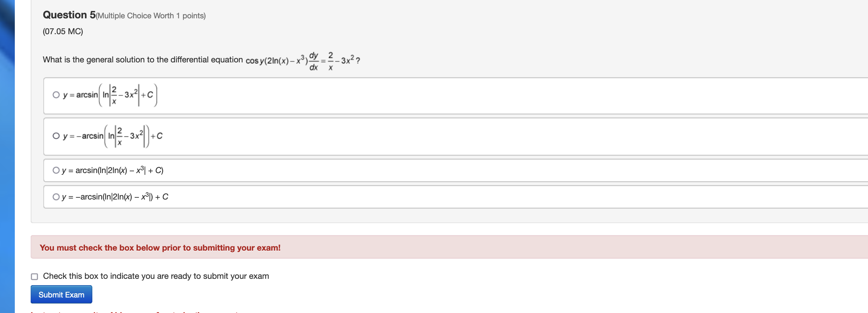This screenshot has width=868, height=313.
Task: Check the exam submission readiness checkbox
Action: [34, 277]
